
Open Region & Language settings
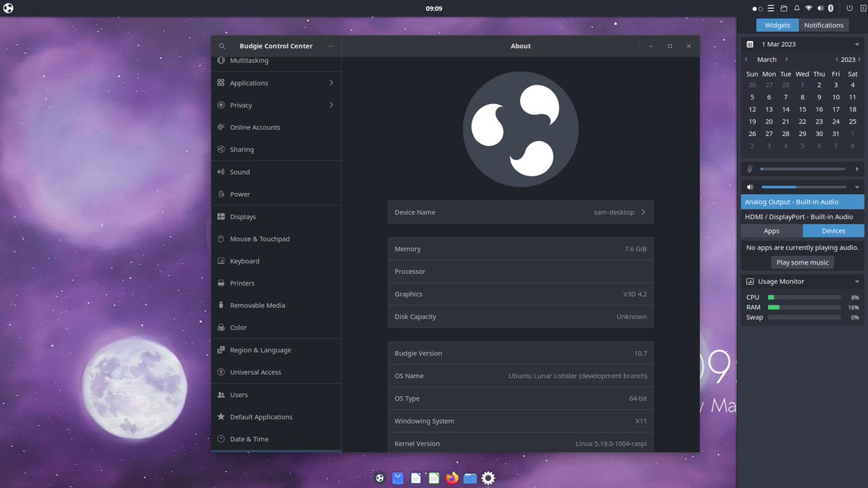(x=276, y=350)
